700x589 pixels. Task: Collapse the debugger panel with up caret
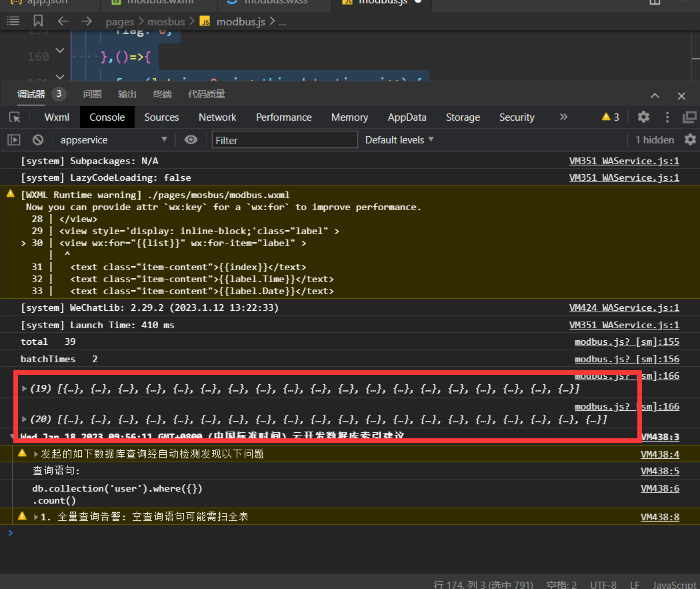click(x=655, y=96)
